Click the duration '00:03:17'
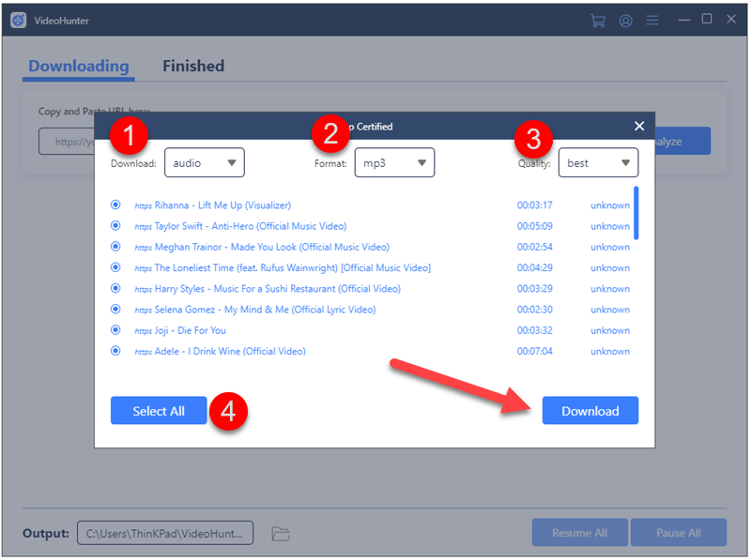751x560 pixels. 534,205
